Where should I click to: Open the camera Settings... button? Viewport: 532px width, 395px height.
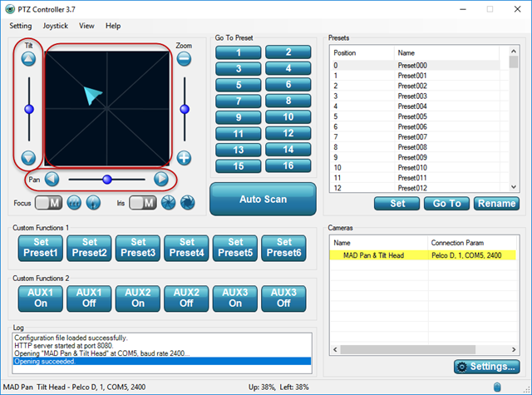pos(487,367)
